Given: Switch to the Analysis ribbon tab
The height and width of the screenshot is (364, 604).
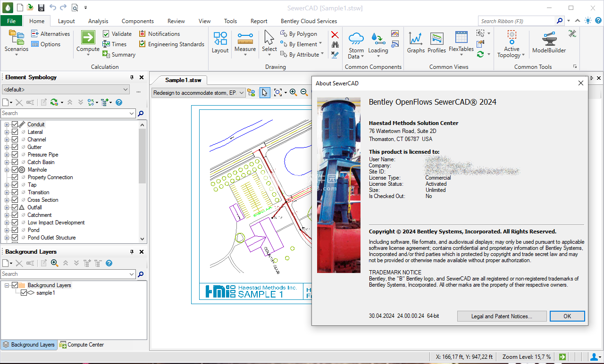Looking at the screenshot, I should coord(98,21).
